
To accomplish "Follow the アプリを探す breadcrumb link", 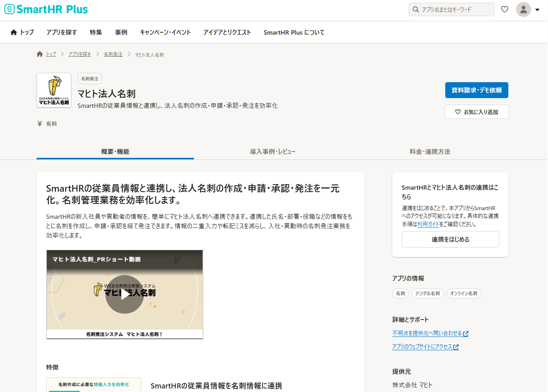I will click(80, 54).
